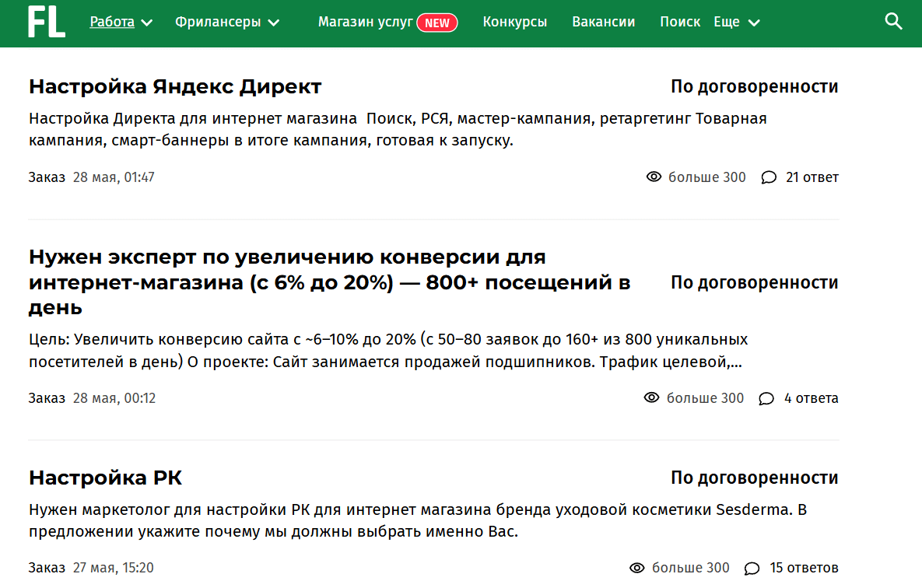Open the FL logo home link
This screenshot has height=588, width=922.
(47, 22)
